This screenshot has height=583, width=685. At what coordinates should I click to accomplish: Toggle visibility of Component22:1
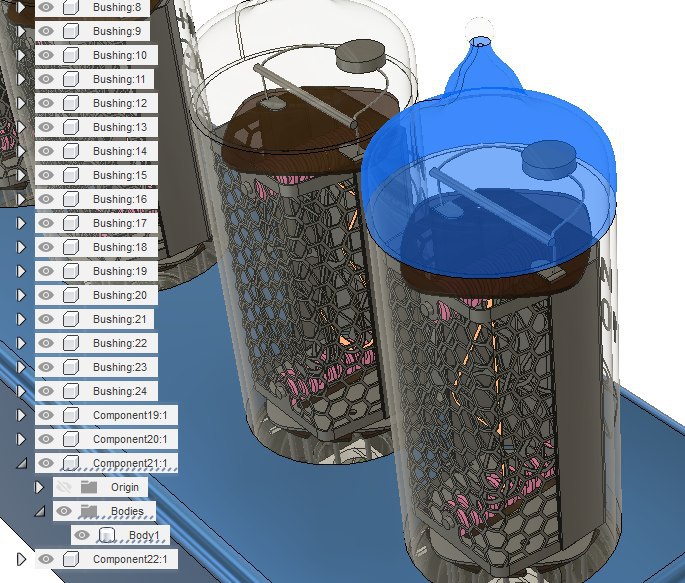click(x=46, y=559)
